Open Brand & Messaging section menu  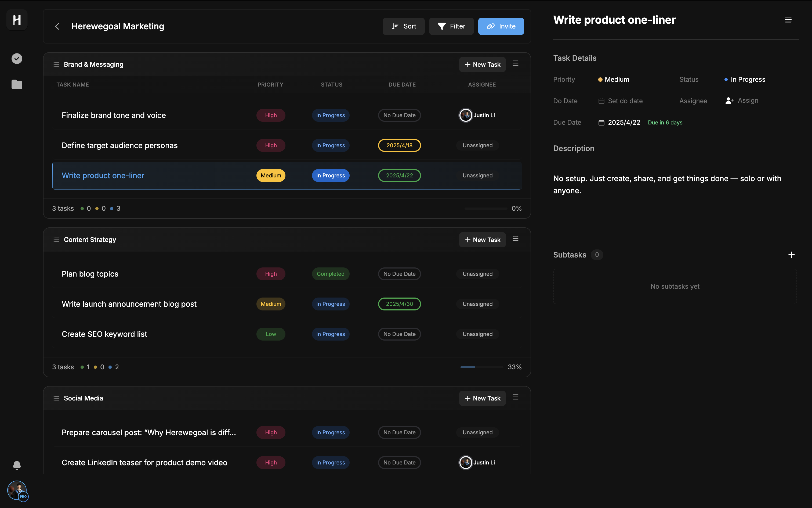515,63
